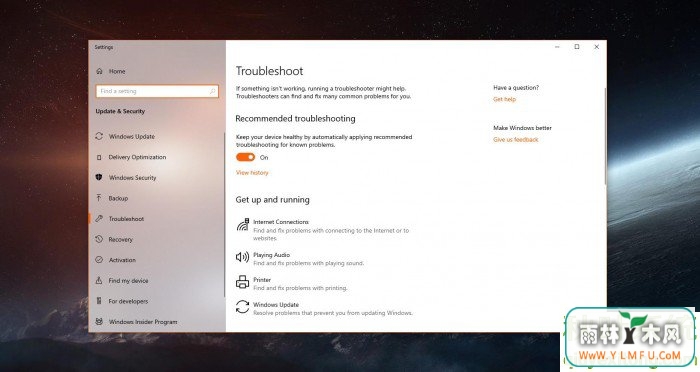This screenshot has width=700, height=372.
Task: Open Activation settings
Action: pyautogui.click(x=122, y=260)
